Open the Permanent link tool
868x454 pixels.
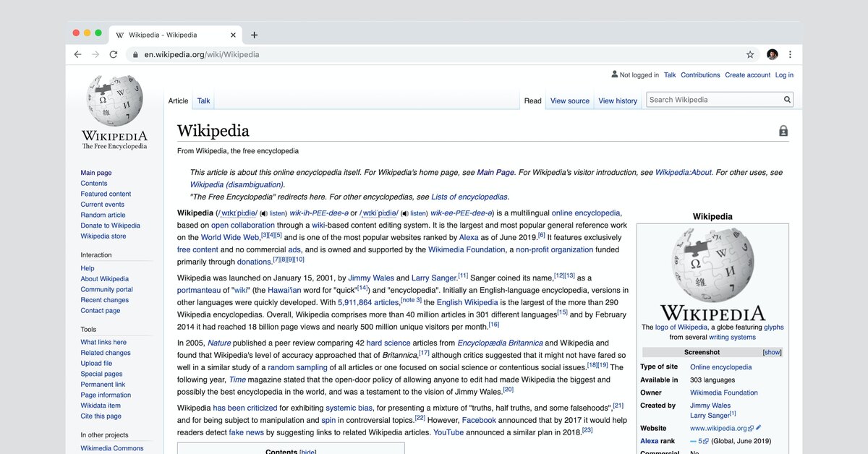click(103, 385)
